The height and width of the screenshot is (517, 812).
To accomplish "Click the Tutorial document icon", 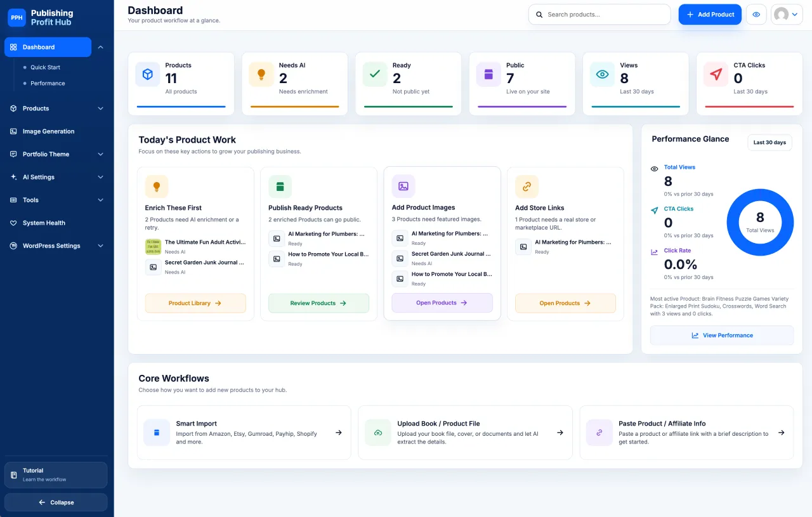I will 14,474.
